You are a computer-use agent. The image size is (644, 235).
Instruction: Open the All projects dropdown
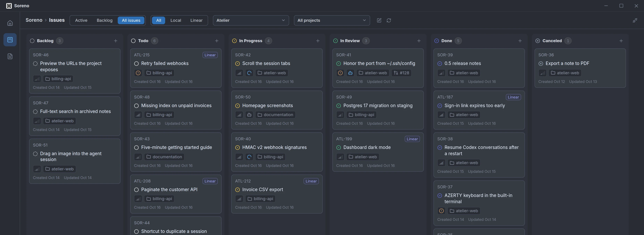point(332,20)
